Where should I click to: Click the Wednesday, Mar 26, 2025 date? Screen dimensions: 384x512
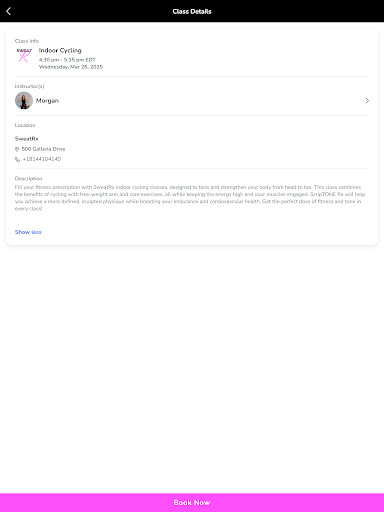71,67
